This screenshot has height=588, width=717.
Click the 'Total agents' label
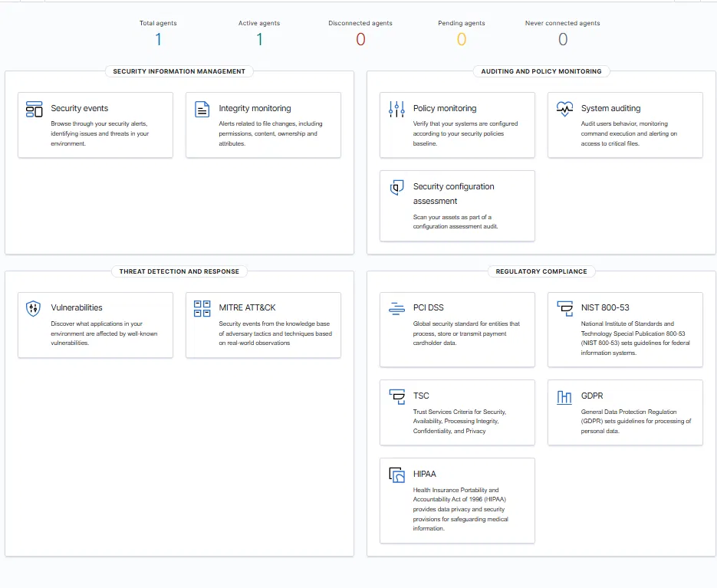(158, 23)
